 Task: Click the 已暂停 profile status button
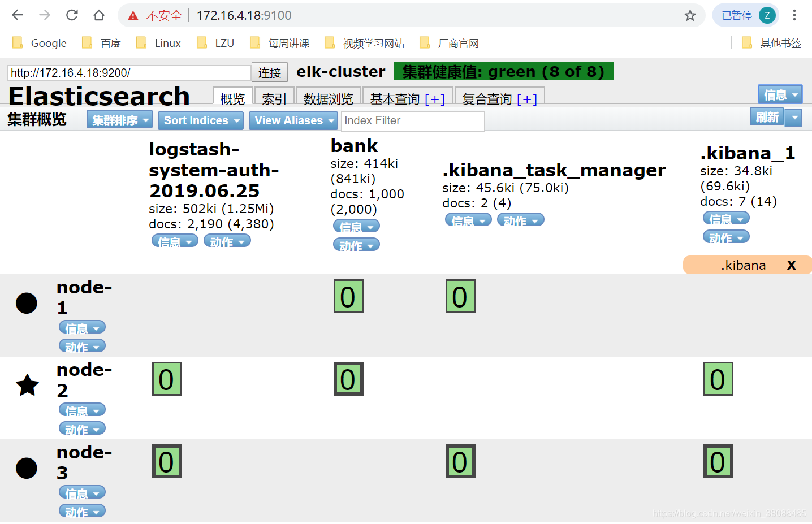pos(746,15)
